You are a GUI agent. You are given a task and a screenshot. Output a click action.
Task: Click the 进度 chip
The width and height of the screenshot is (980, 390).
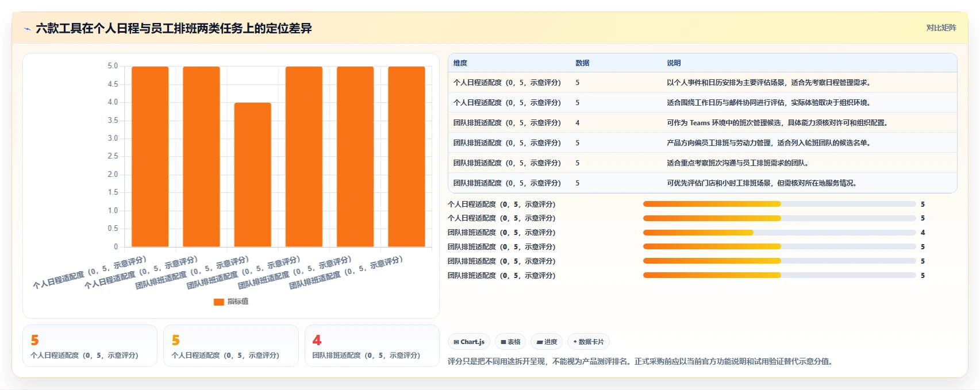click(547, 342)
